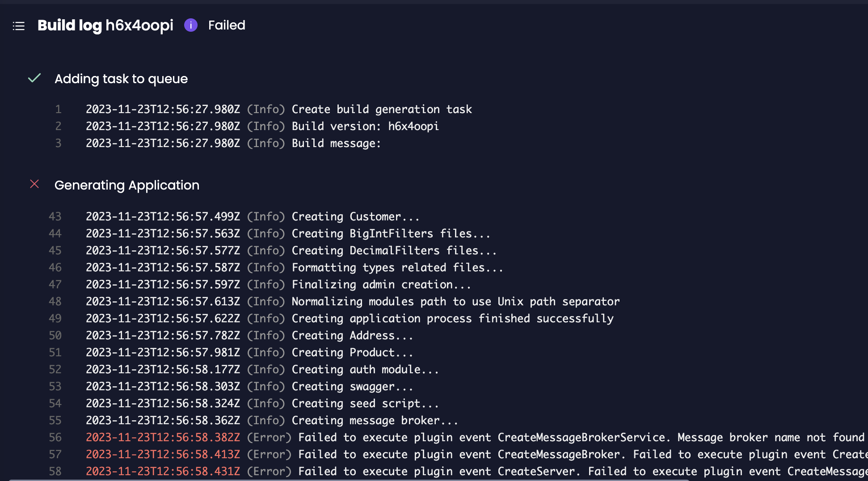Image resolution: width=868 pixels, height=481 pixels.
Task: Click the red X on 'Generating Application'
Action: [x=34, y=184]
